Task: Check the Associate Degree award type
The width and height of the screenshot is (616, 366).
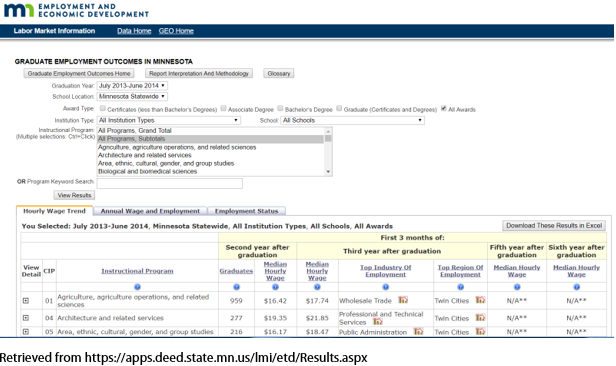Action: (223, 108)
